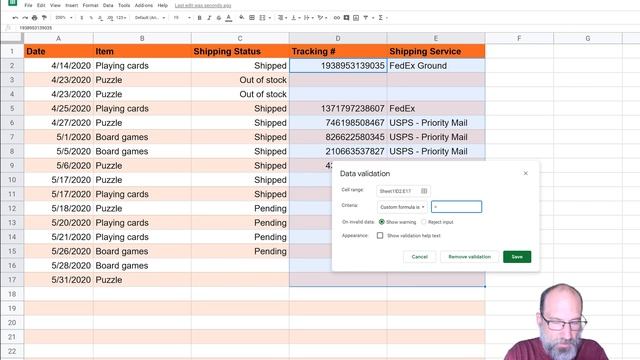Click the custom formula input box
The width and height of the screenshot is (640, 360).
tap(456, 207)
